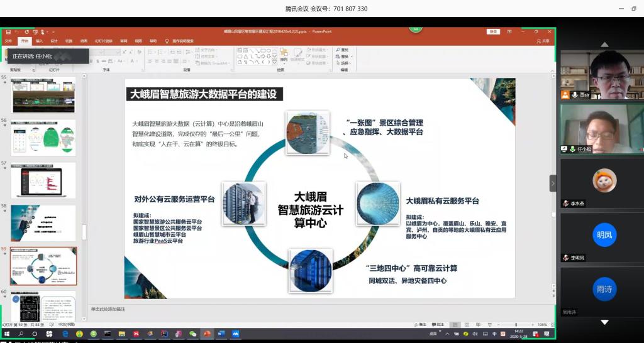The height and width of the screenshot is (343, 644).
Task: Click the 登录 sign-in button in title bar
Action: [x=493, y=31]
